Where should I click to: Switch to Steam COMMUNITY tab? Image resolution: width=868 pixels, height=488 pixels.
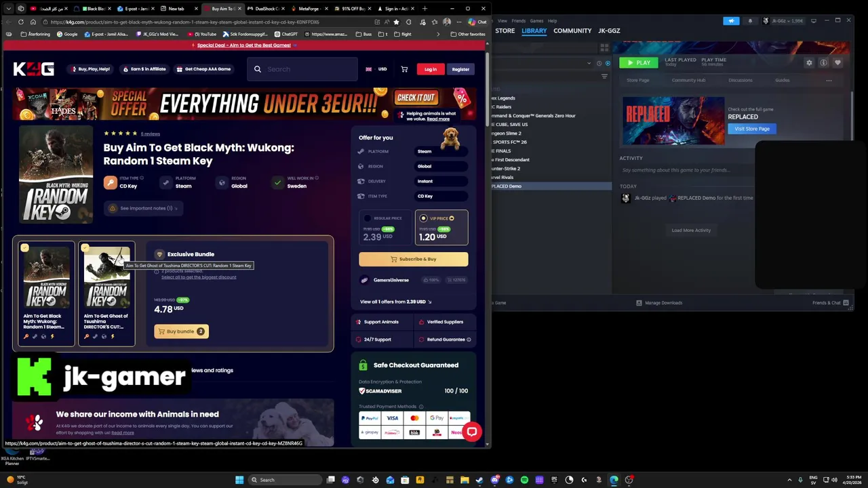pyautogui.click(x=572, y=30)
